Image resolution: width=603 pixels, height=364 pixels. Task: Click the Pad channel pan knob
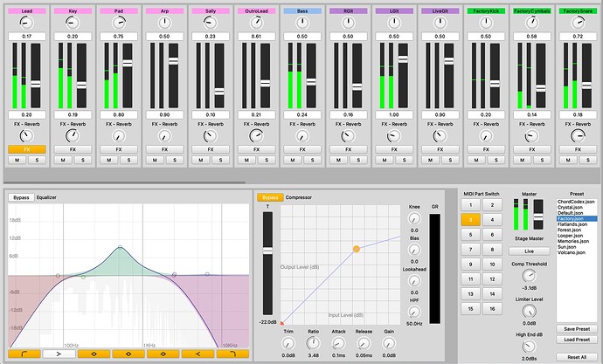pyautogui.click(x=119, y=23)
